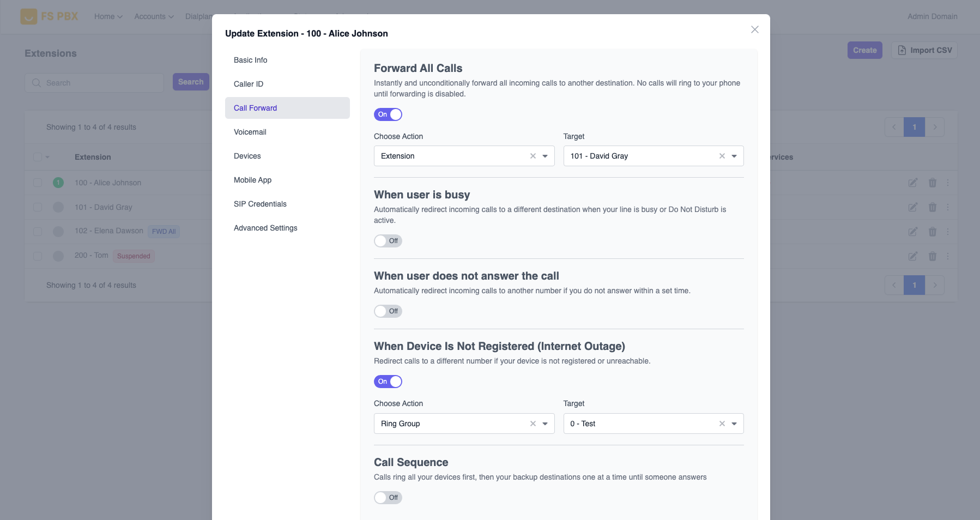Viewport: 980px width, 520px height.
Task: Open the Target dropdown showing 0 - Test
Action: click(x=733, y=424)
